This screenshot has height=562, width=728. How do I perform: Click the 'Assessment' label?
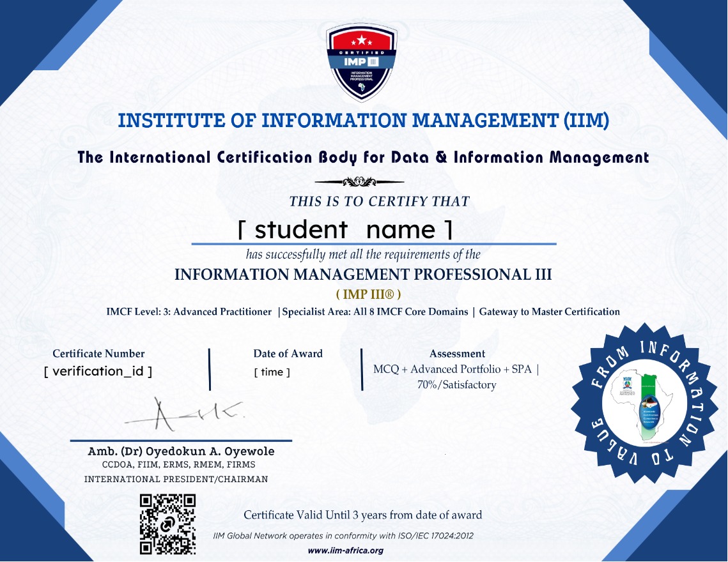coord(458,354)
